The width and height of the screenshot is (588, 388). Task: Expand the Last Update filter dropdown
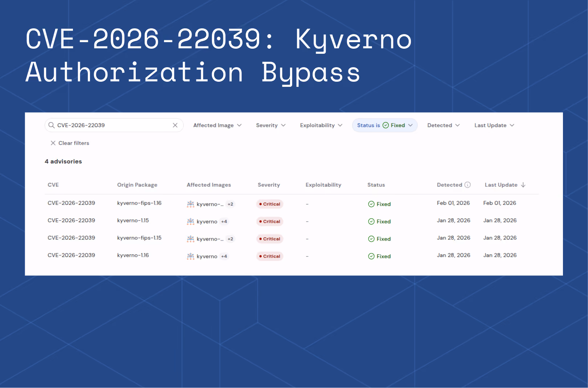click(494, 125)
